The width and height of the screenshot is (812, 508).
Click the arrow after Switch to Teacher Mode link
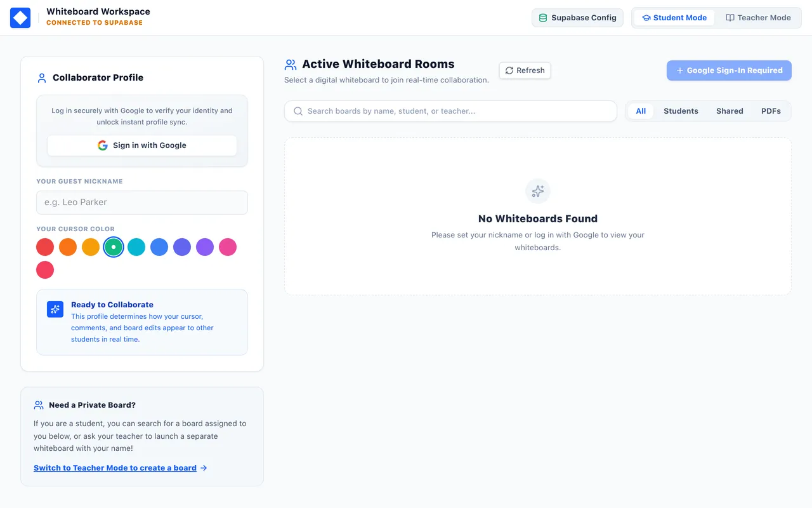tap(204, 468)
